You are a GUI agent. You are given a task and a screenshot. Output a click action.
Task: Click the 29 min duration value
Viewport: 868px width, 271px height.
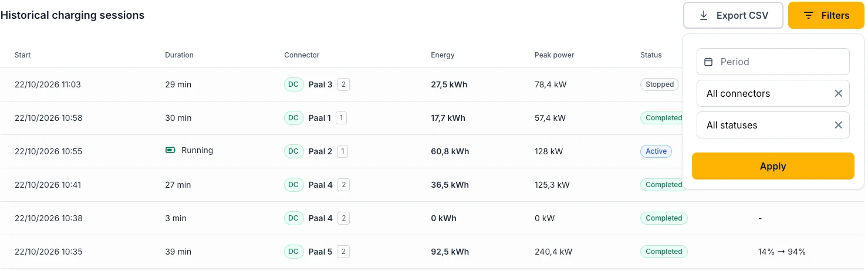pos(178,84)
